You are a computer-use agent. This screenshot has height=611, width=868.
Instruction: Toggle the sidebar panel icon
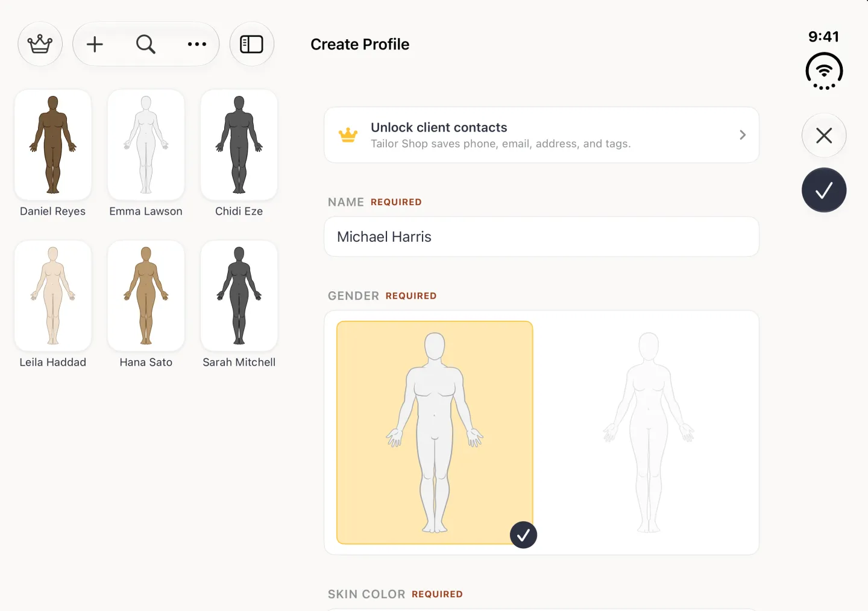click(x=252, y=44)
